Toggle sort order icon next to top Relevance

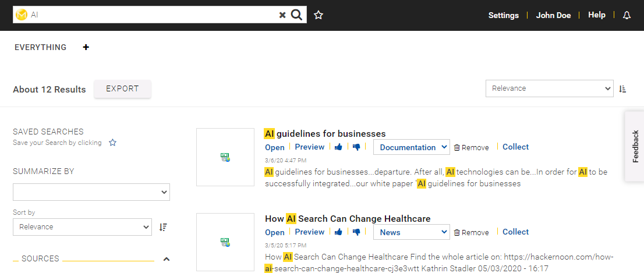(622, 88)
